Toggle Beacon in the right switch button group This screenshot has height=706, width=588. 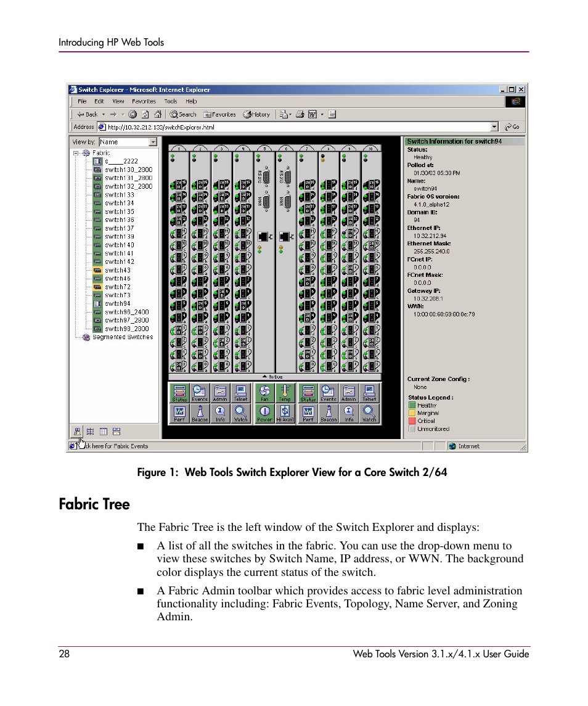coord(329,413)
